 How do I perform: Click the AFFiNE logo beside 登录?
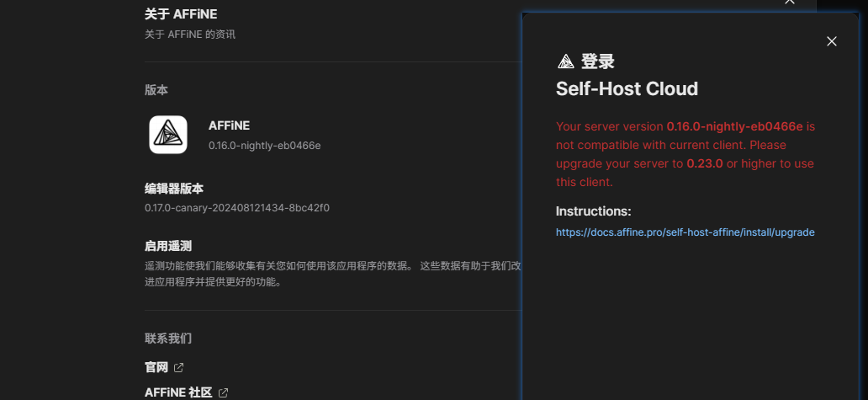566,61
